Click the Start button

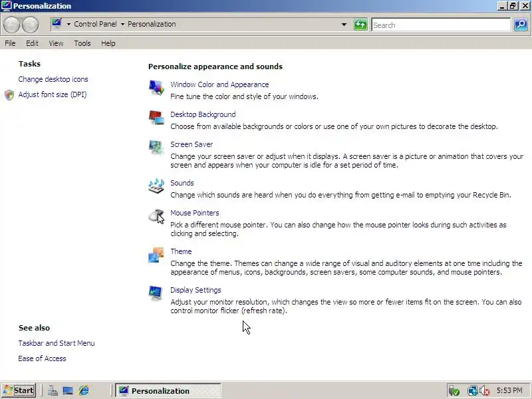(19, 390)
